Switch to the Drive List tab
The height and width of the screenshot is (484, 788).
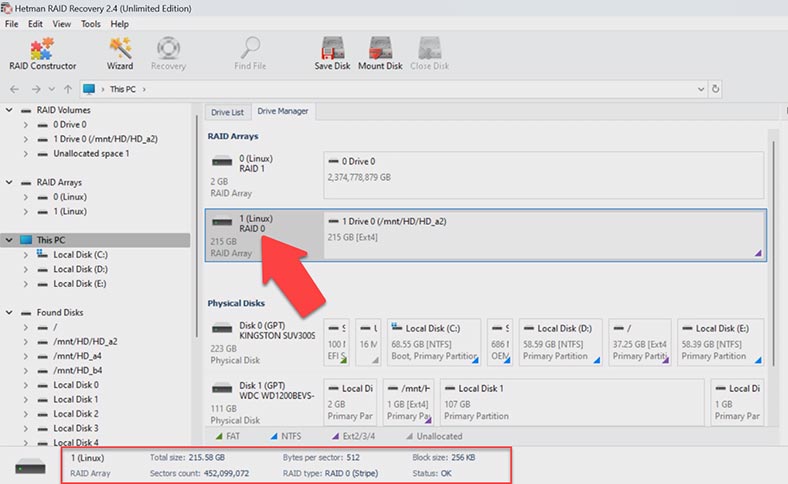click(x=227, y=112)
